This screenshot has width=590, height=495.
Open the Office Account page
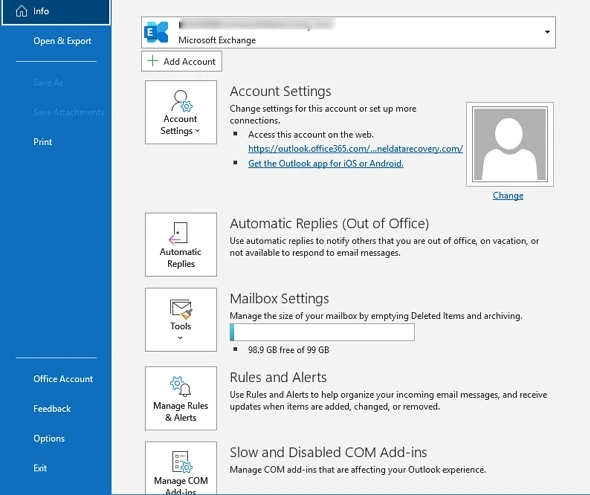63,379
